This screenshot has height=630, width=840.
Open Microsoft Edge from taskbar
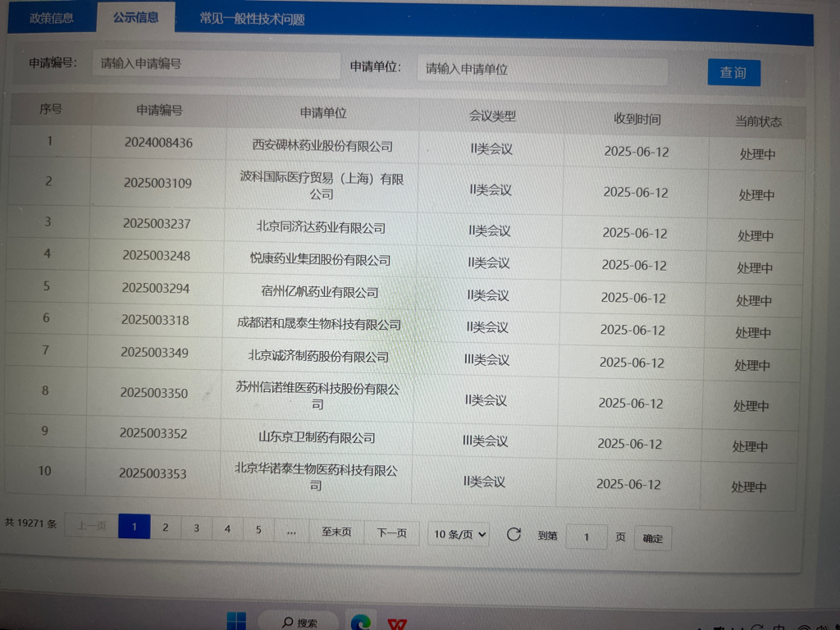(x=361, y=623)
